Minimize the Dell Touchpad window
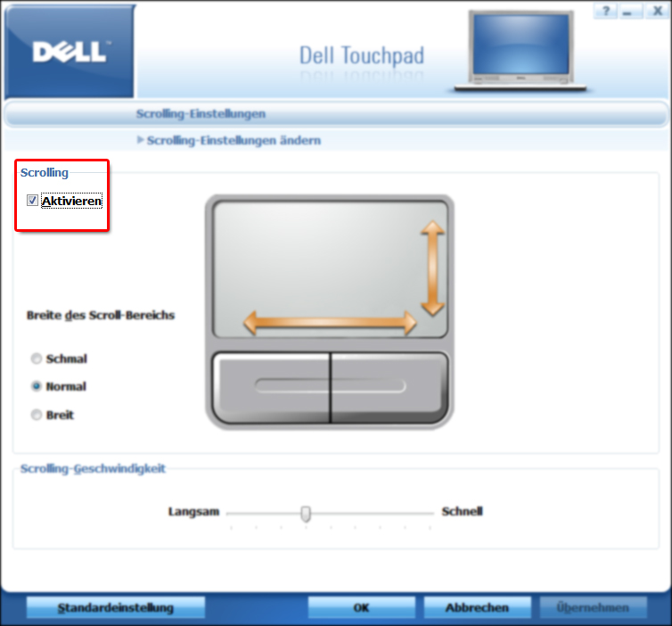This screenshot has width=672, height=626. pyautogui.click(x=629, y=11)
